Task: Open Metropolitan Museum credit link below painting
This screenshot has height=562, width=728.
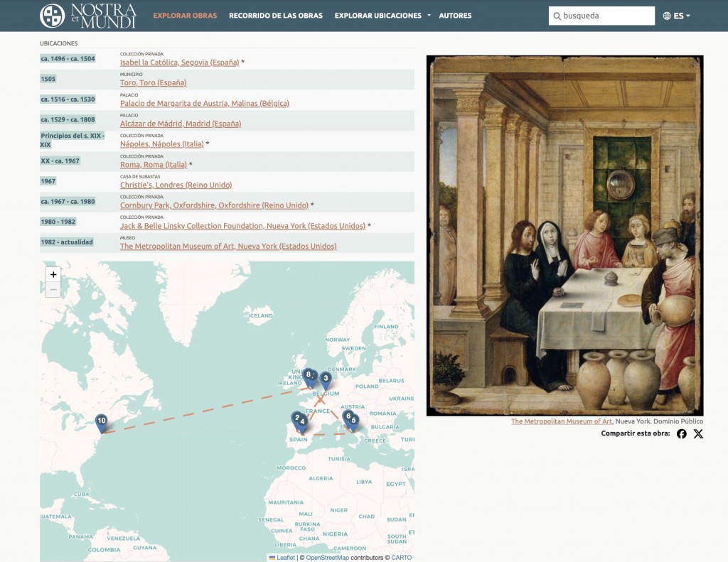Action: (562, 421)
